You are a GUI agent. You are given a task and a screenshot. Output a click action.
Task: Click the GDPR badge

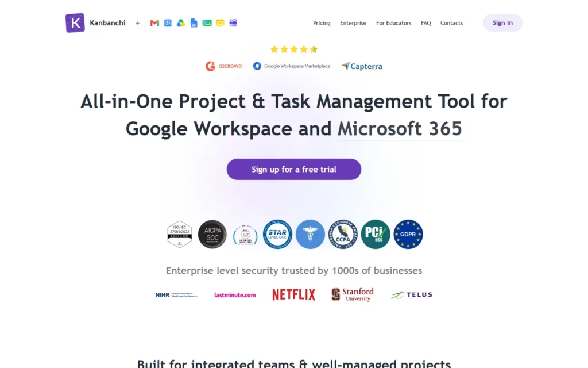pos(408,234)
